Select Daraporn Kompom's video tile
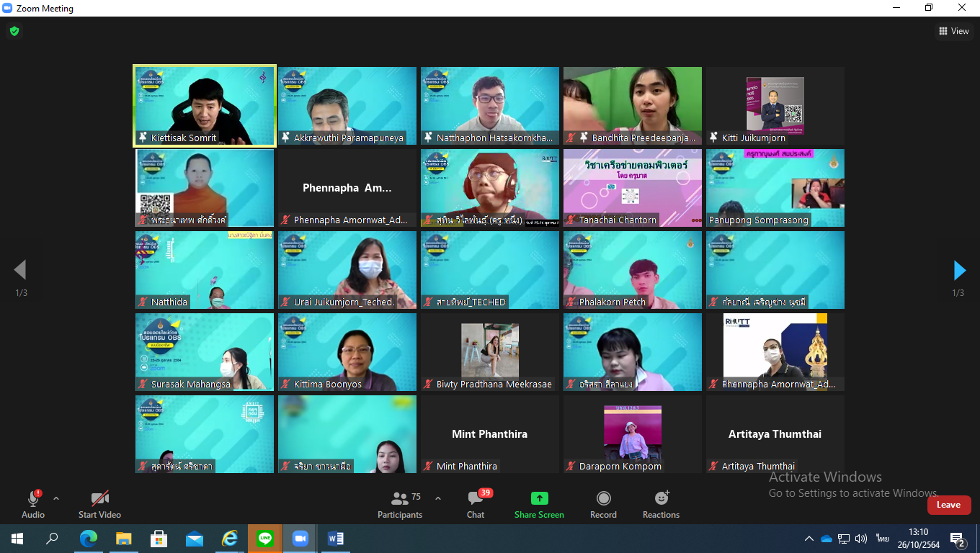The image size is (980, 553). point(633,434)
